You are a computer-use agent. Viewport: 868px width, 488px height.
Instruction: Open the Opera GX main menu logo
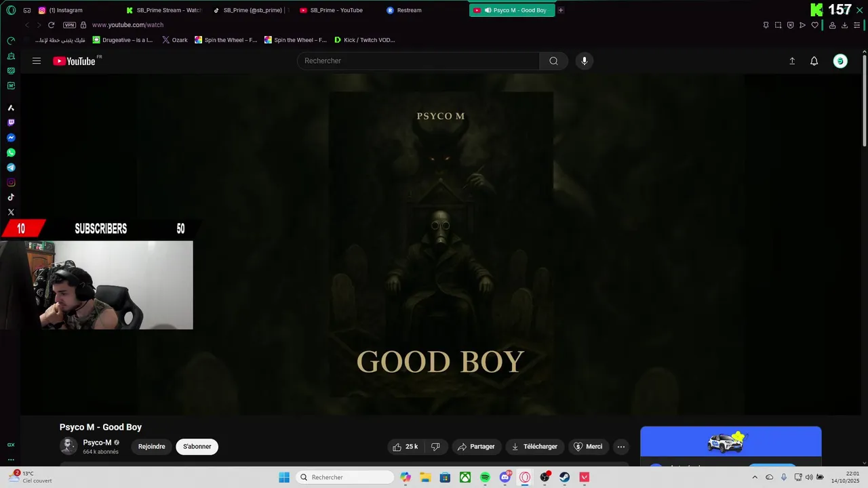11,10
